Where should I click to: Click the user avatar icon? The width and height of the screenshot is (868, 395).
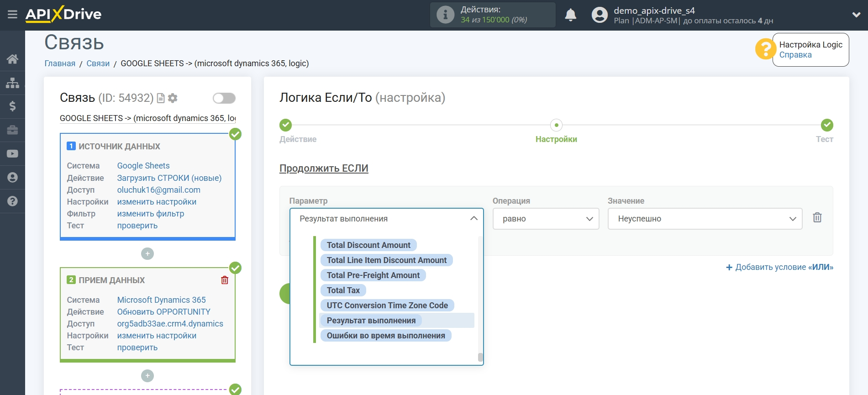pos(600,15)
